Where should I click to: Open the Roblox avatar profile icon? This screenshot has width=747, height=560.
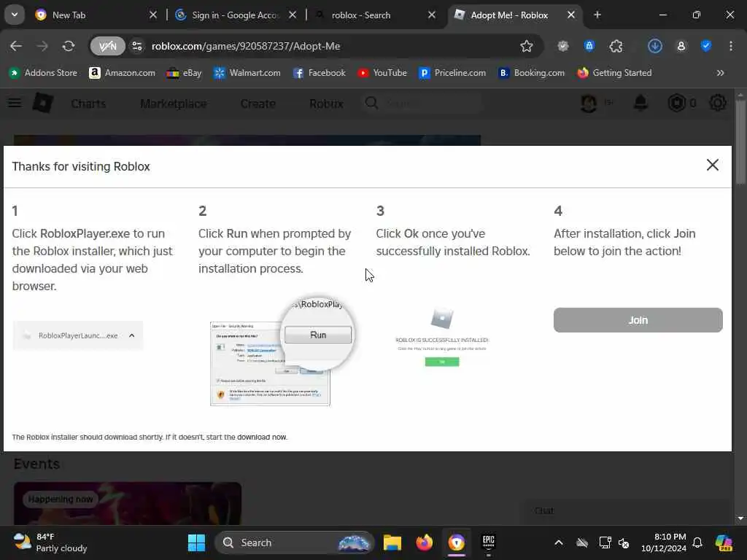589,104
